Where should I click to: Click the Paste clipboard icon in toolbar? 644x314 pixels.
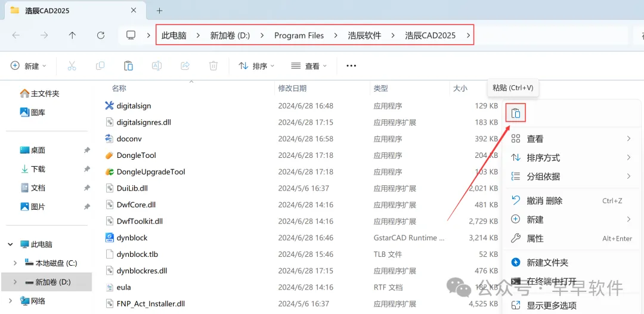click(x=128, y=66)
